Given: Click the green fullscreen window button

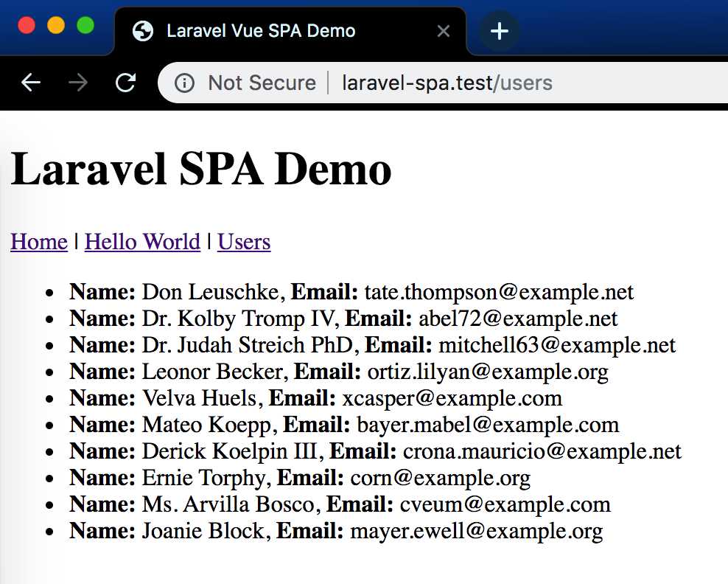Looking at the screenshot, I should [85, 25].
